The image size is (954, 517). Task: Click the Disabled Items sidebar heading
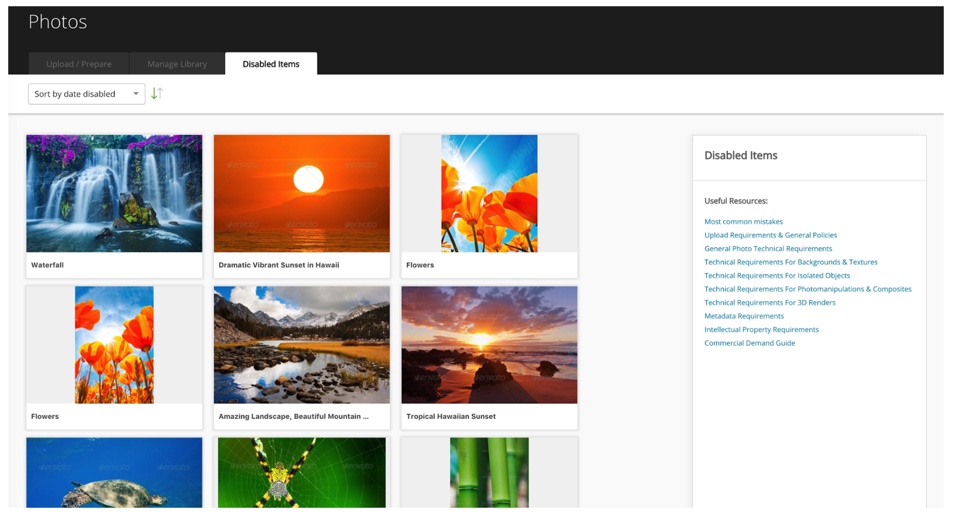(740, 156)
